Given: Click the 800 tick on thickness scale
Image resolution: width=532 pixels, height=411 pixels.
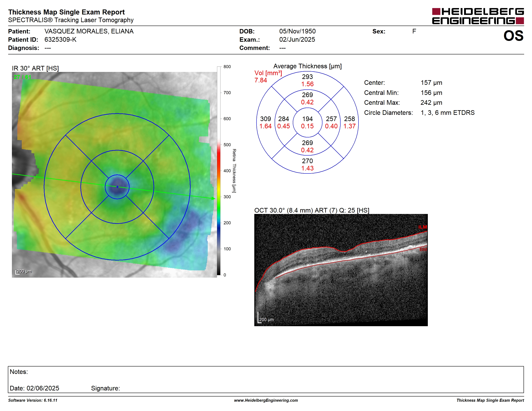Looking at the screenshot, I should coord(227,67).
